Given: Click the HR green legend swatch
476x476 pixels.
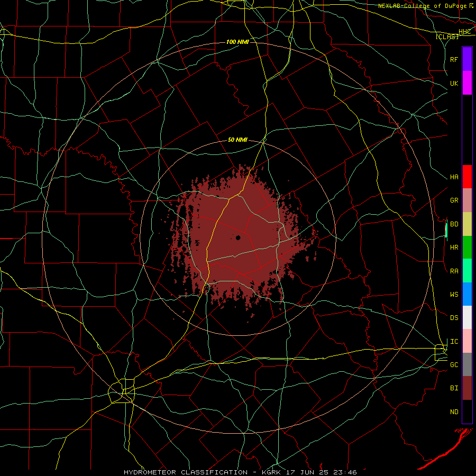Looking at the screenshot, I should 467,248.
